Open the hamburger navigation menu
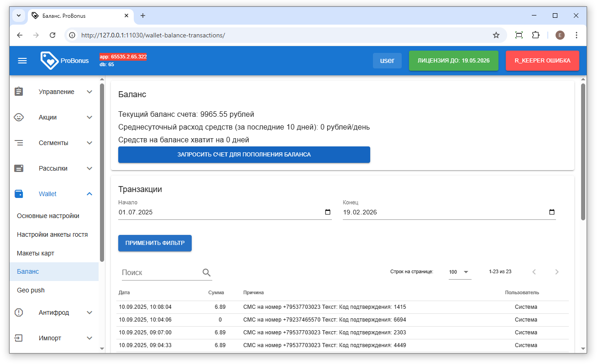The height and width of the screenshot is (364, 598). [x=22, y=61]
